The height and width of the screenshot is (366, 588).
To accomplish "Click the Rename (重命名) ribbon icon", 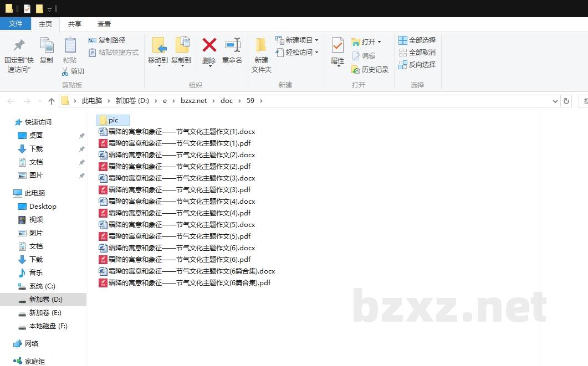I will [x=232, y=46].
